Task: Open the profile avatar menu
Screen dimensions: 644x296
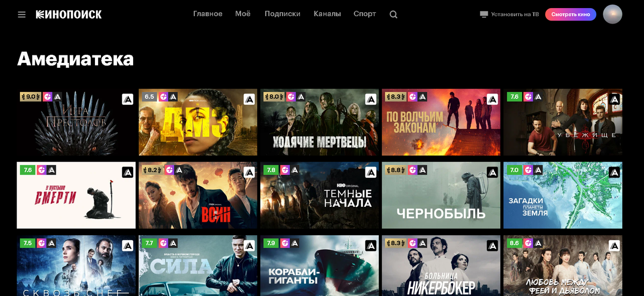Action: [x=612, y=15]
